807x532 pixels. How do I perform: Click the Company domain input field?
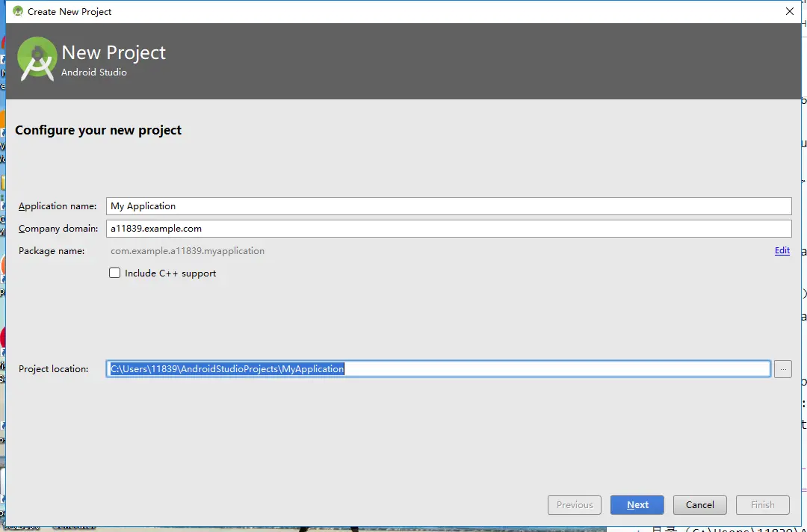pos(449,229)
